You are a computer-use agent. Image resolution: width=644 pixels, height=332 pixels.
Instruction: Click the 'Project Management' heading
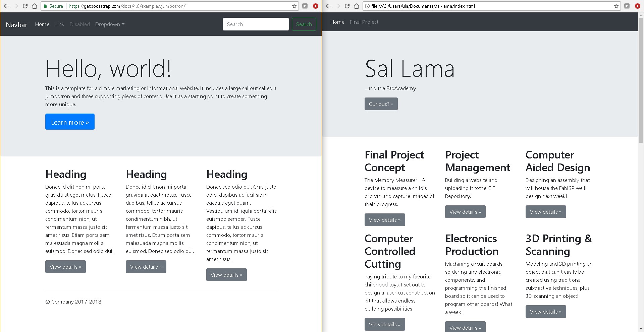[478, 161]
